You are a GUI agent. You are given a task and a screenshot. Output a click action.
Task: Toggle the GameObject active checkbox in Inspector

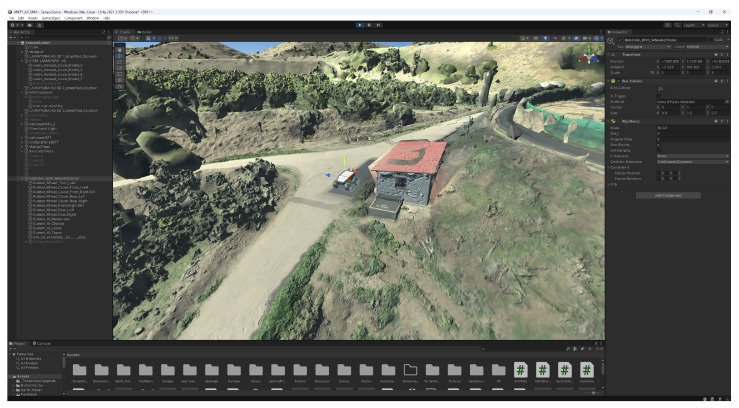coord(620,40)
